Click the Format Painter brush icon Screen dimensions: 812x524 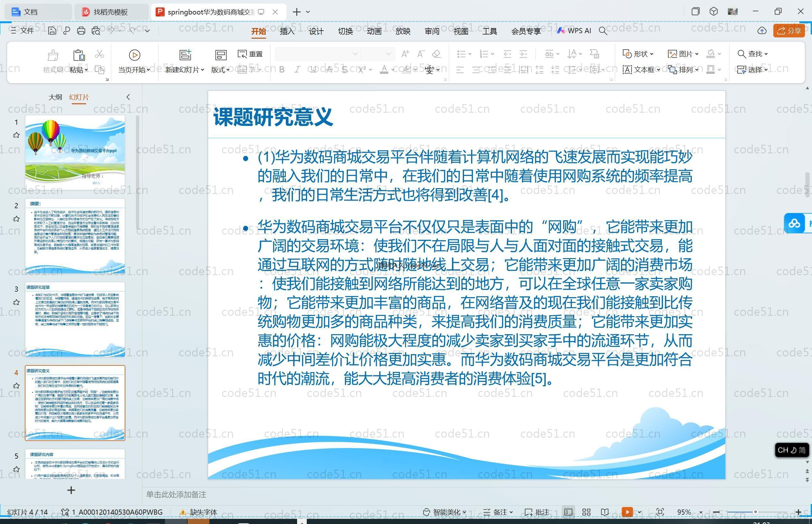[53, 55]
